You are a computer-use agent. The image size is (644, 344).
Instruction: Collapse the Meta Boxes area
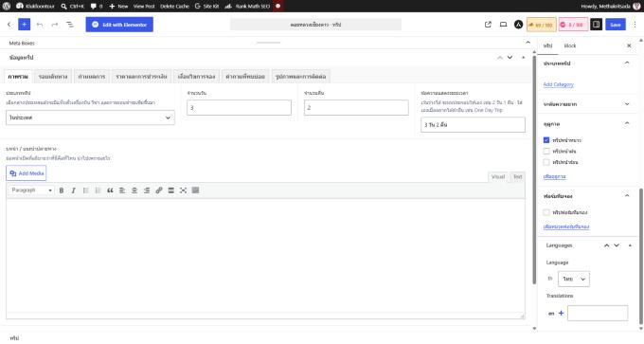[528, 43]
